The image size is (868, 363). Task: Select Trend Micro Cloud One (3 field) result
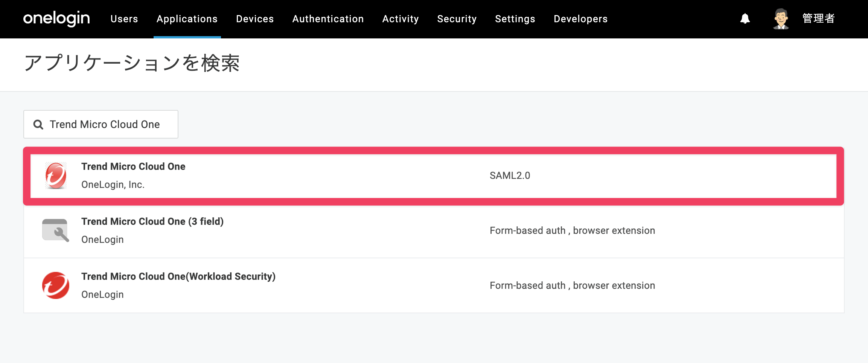(x=434, y=230)
